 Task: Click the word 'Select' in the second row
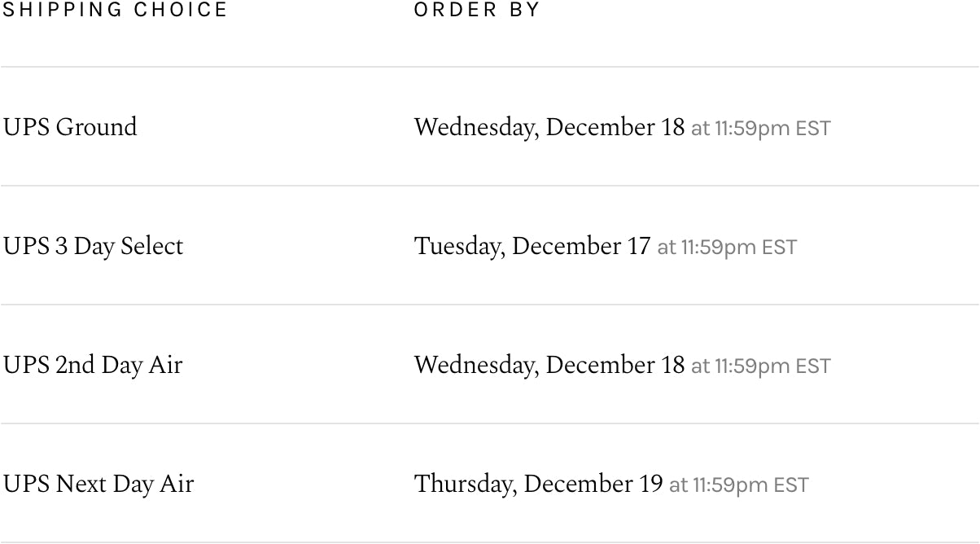(152, 246)
